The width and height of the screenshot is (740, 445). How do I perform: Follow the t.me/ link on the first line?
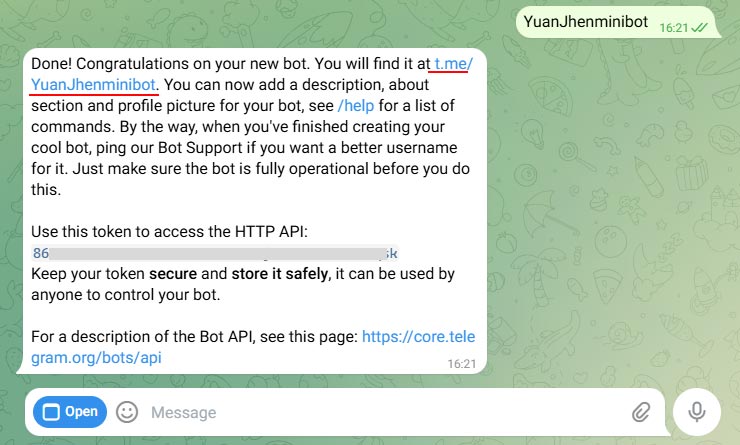pos(453,63)
